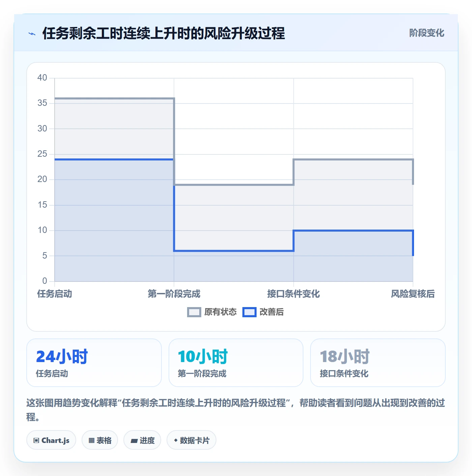Click the y-axis value 10
The width and height of the screenshot is (472, 476).
[42, 230]
